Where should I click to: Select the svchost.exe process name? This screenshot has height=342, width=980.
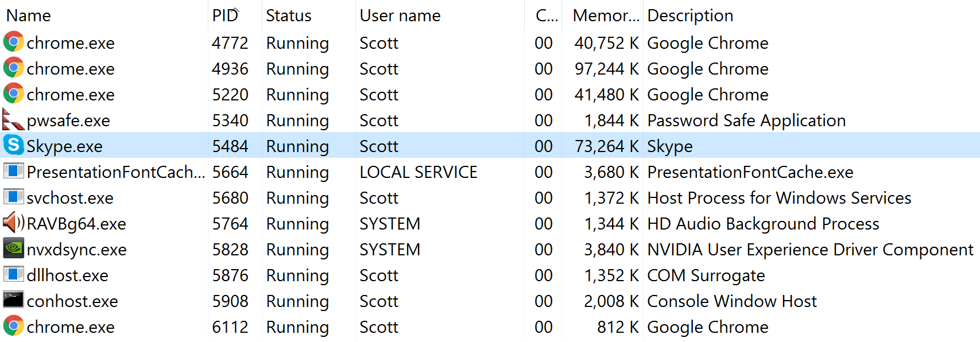70,198
